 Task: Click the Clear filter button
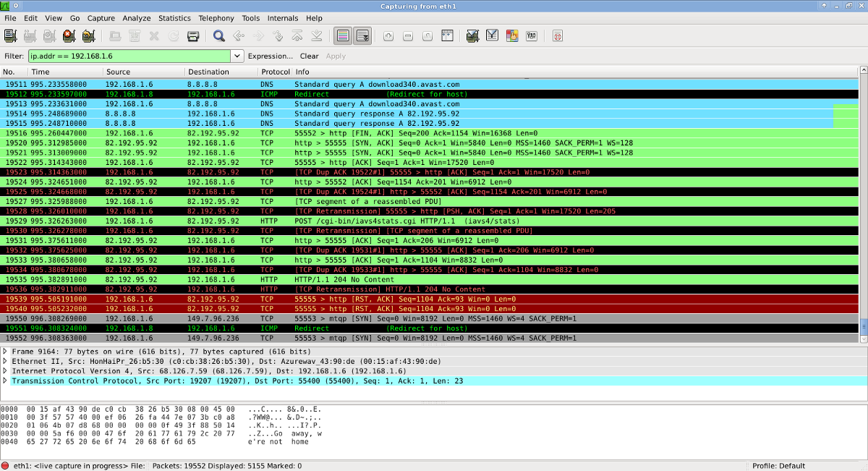click(309, 56)
